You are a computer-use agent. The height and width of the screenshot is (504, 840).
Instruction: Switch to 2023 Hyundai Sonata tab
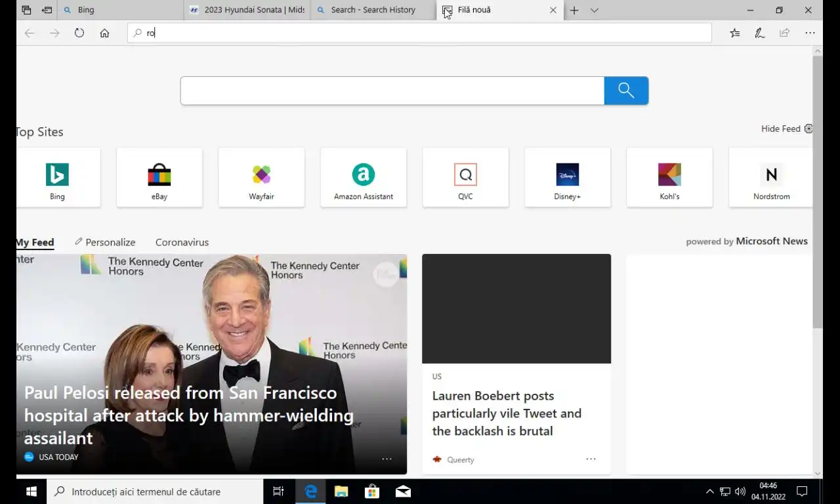[x=247, y=10]
